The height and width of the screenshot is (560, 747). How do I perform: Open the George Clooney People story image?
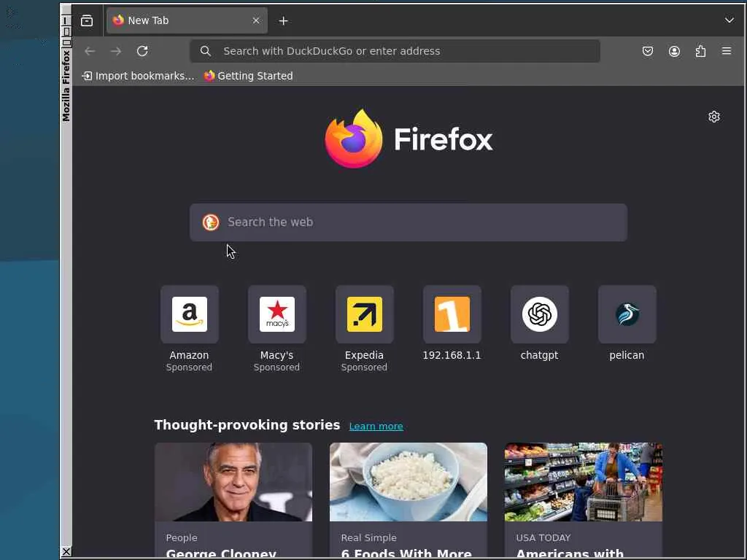point(233,482)
